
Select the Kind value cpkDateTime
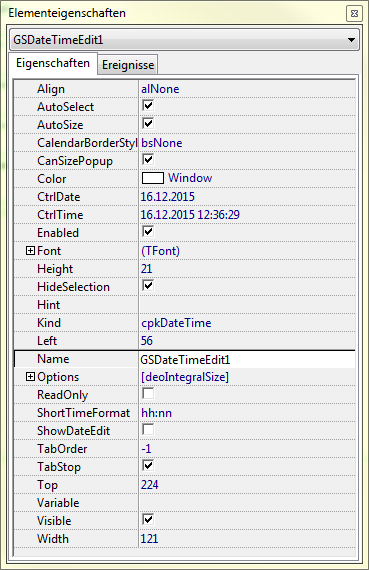[176, 323]
